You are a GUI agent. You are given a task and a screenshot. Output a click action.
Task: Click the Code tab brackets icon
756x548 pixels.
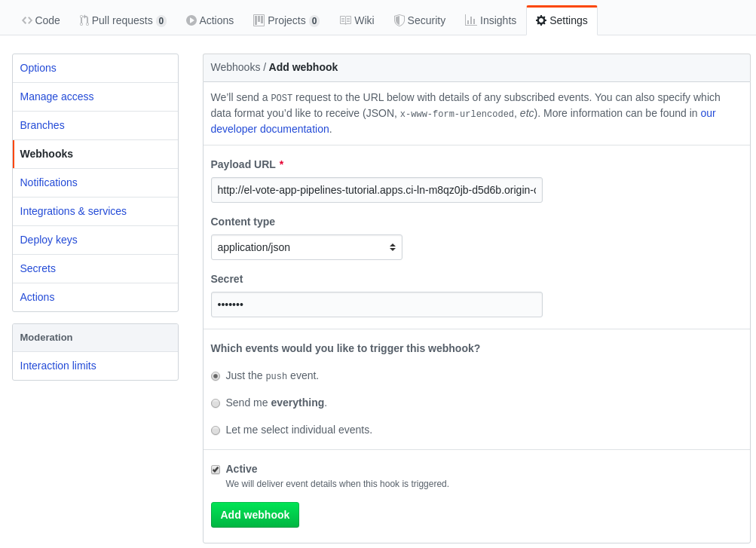pyautogui.click(x=27, y=20)
